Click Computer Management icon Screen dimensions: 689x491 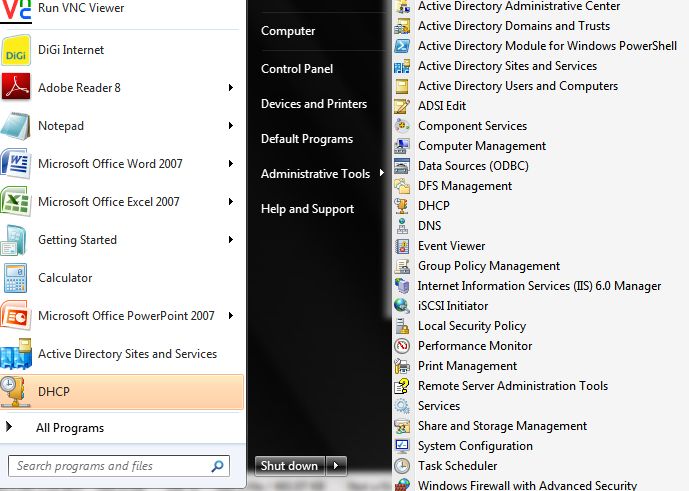402,146
